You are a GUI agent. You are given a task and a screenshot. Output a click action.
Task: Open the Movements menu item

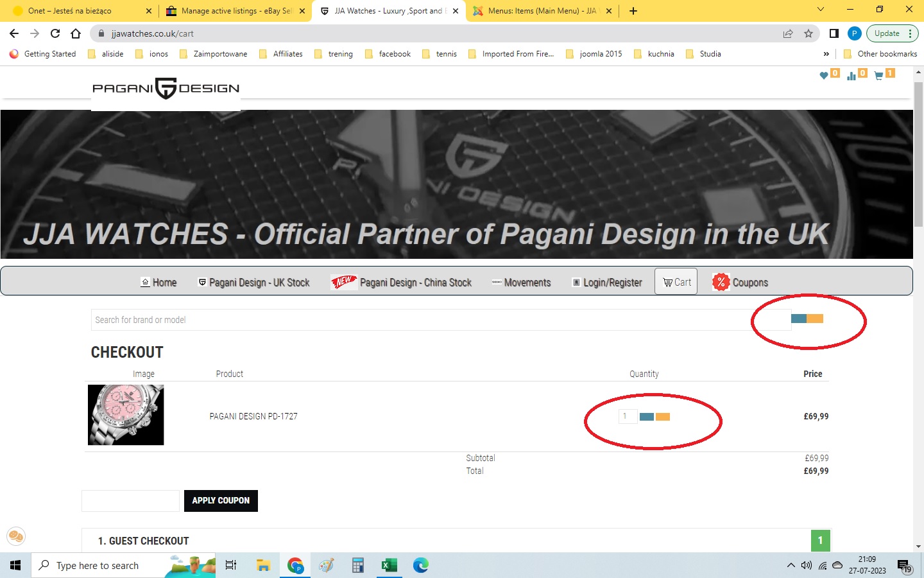point(521,283)
